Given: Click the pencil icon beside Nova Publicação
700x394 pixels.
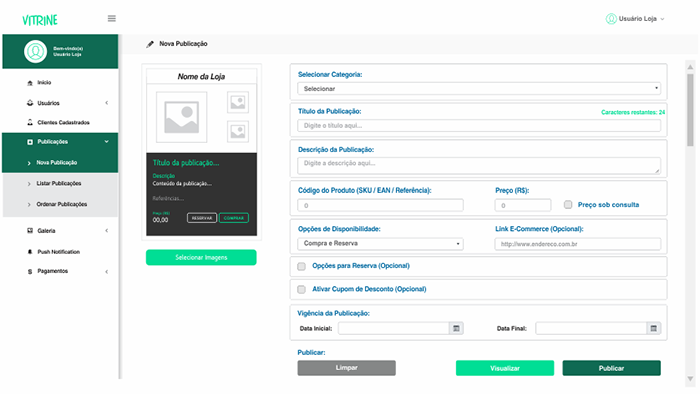Looking at the screenshot, I should click(x=150, y=44).
